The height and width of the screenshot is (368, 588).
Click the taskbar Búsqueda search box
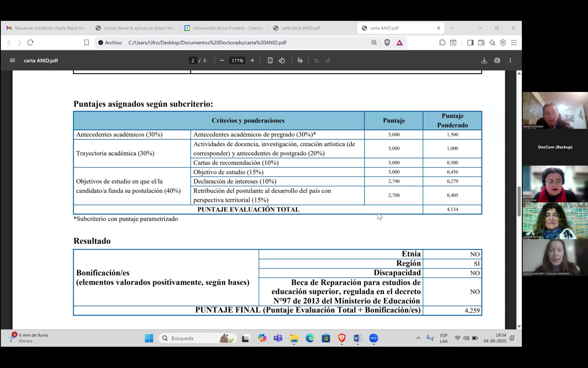coord(198,338)
